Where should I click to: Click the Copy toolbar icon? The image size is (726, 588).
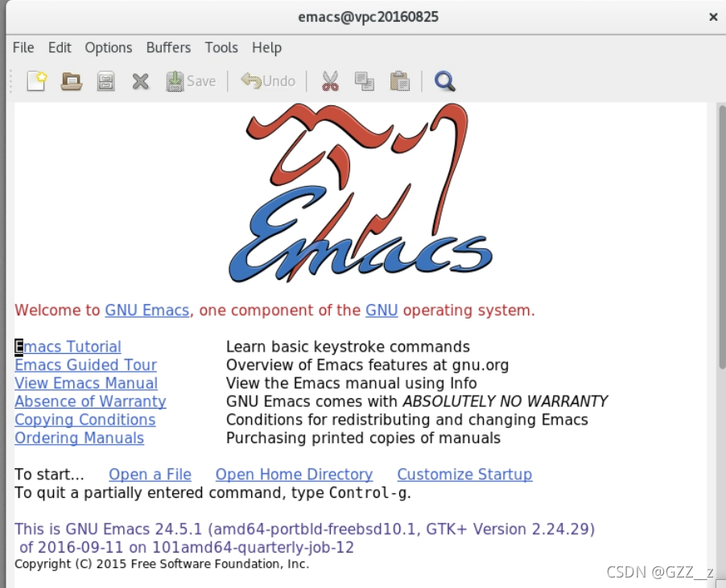(x=365, y=81)
